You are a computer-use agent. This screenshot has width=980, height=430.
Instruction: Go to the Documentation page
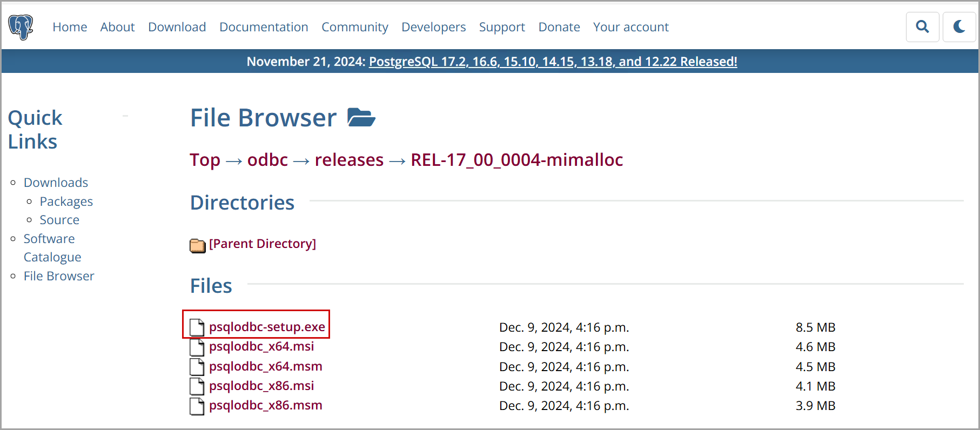pos(264,27)
